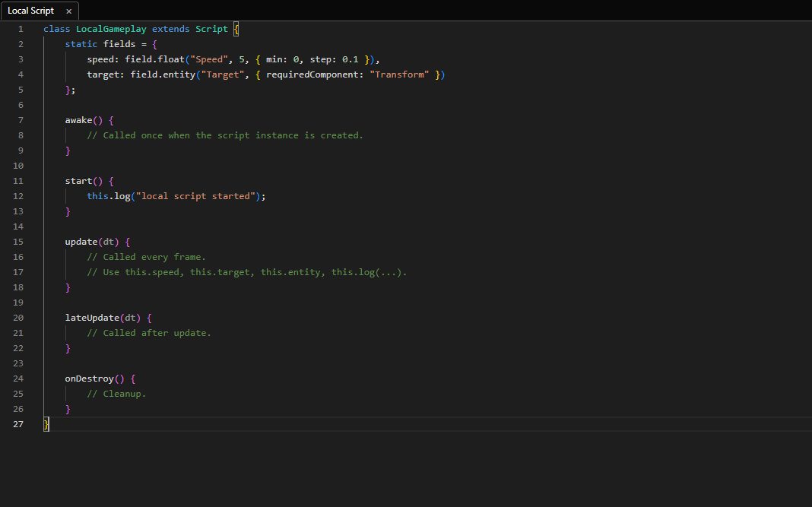Image resolution: width=812 pixels, height=507 pixels.
Task: Click the comment starting 'Use this.speed'
Action: click(x=247, y=272)
